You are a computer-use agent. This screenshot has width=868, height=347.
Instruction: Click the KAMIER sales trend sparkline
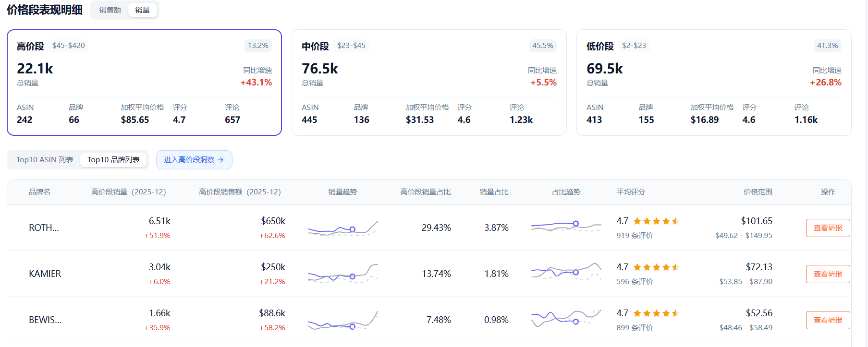click(343, 274)
